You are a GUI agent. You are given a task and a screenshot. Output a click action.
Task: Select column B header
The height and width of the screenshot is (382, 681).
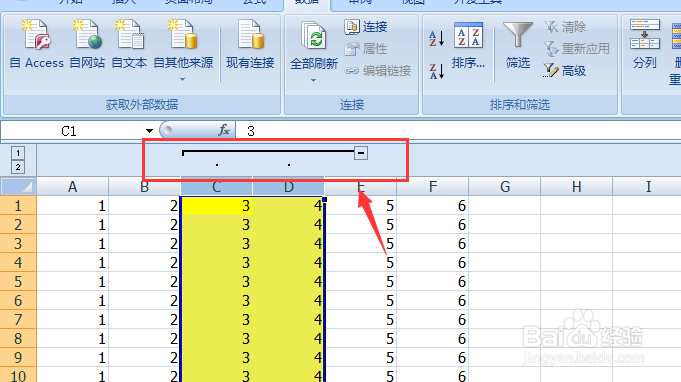145,187
